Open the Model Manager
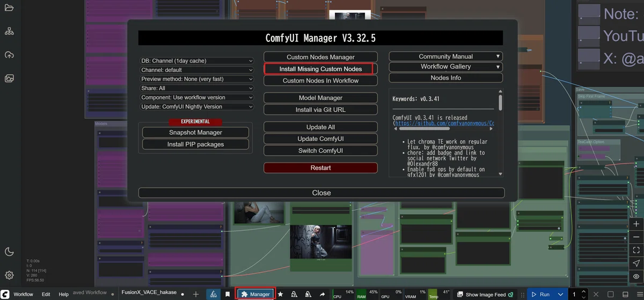644x300 pixels. (320, 98)
